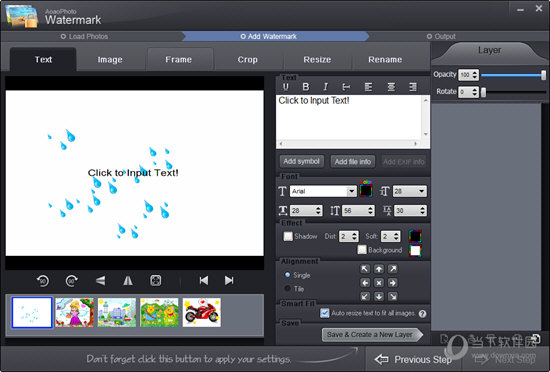The width and height of the screenshot is (550, 372).
Task: Click the Add file info button
Action: (353, 162)
